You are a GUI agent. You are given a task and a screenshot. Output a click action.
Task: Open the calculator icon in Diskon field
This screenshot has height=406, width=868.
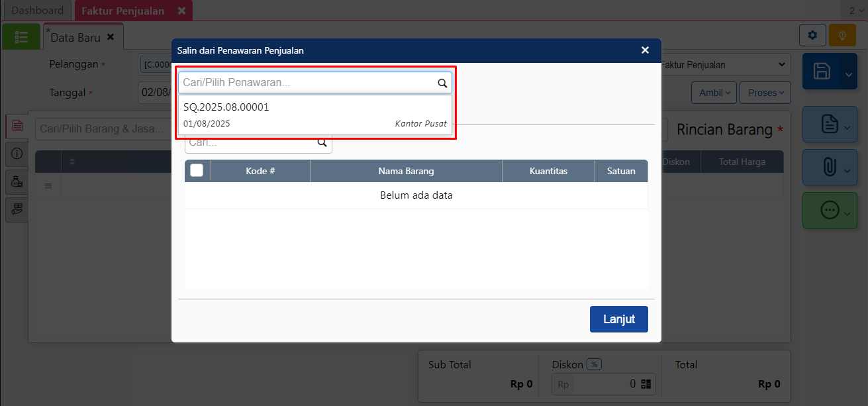(646, 383)
